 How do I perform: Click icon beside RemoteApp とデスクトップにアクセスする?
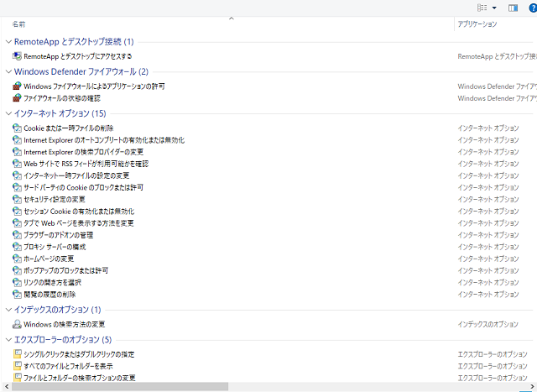[x=17, y=56]
